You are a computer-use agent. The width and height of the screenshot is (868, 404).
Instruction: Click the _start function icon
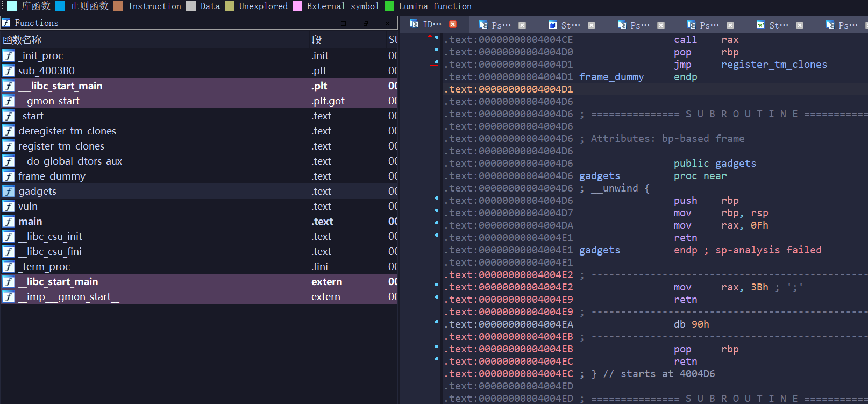[x=9, y=116]
